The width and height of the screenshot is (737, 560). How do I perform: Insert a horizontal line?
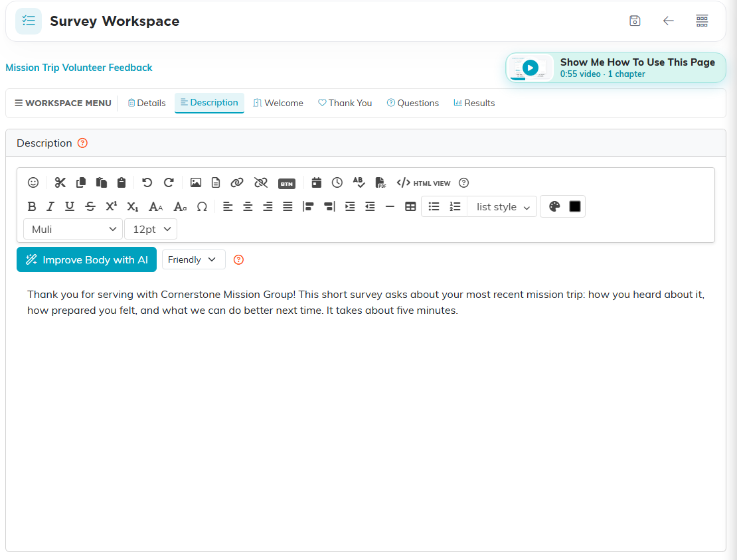(390, 206)
